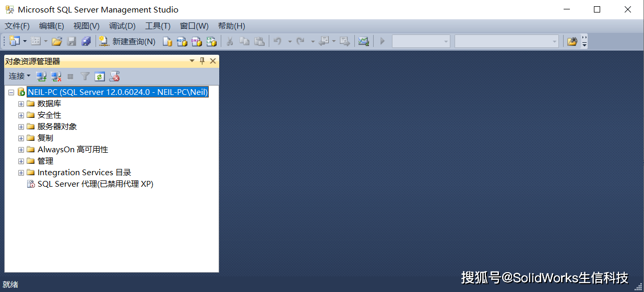Click the Connect Object Explorer icon
The height and width of the screenshot is (292, 644).
point(42,77)
